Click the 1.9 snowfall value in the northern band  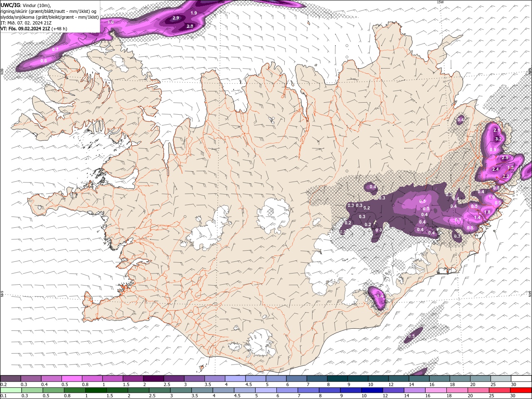(194, 13)
